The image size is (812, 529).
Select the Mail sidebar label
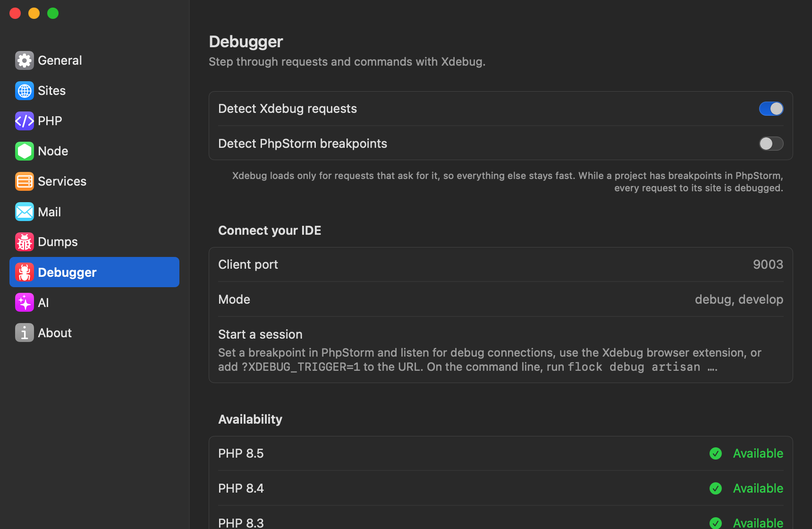(50, 212)
